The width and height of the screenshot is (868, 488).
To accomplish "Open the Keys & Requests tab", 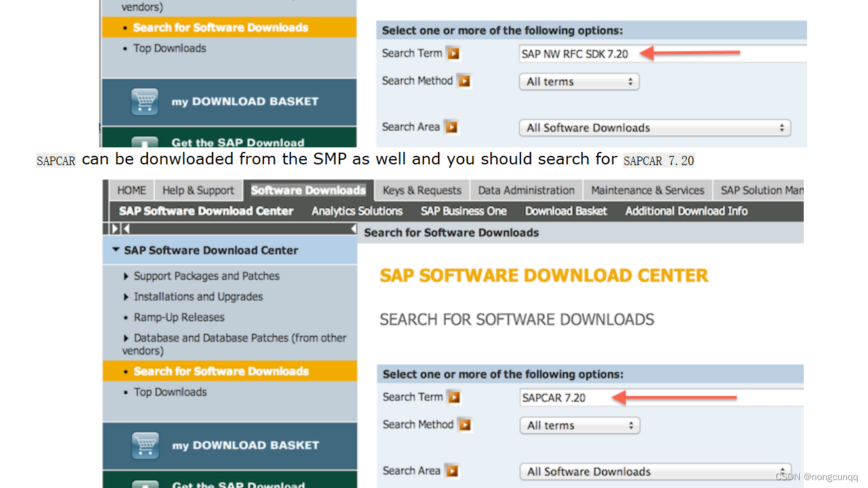I will (x=422, y=190).
